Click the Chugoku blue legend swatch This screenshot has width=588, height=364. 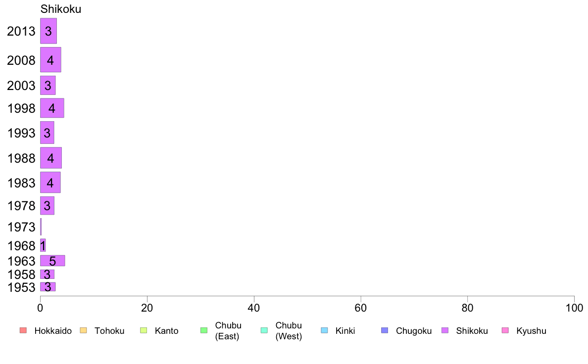pos(385,330)
